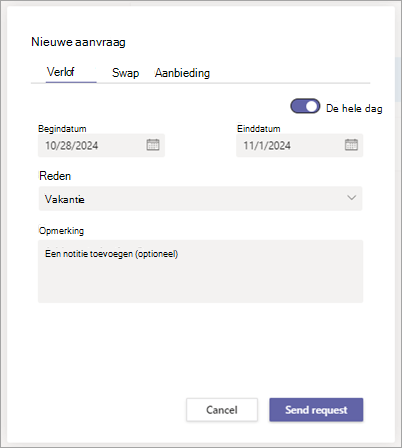Click the scrollbar at the dialog's right edge

tap(398, 80)
